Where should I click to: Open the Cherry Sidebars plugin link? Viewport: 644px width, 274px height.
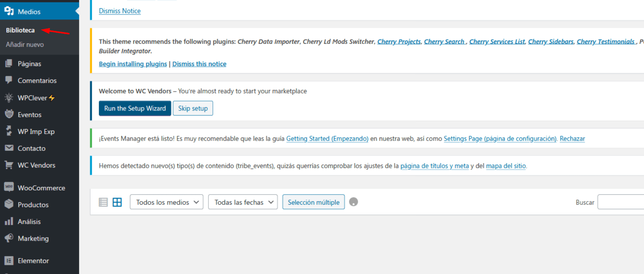[x=551, y=42]
